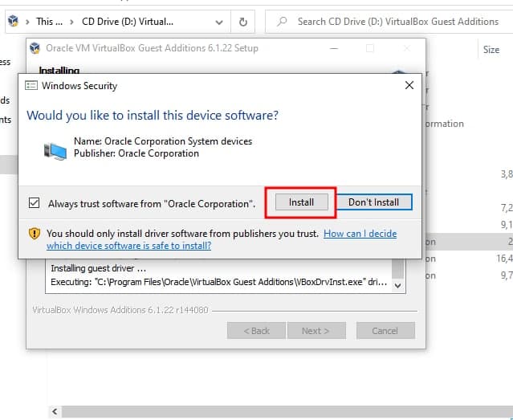
Task: Uncheck Always trust software from Oracle Corporation
Action: [x=34, y=203]
